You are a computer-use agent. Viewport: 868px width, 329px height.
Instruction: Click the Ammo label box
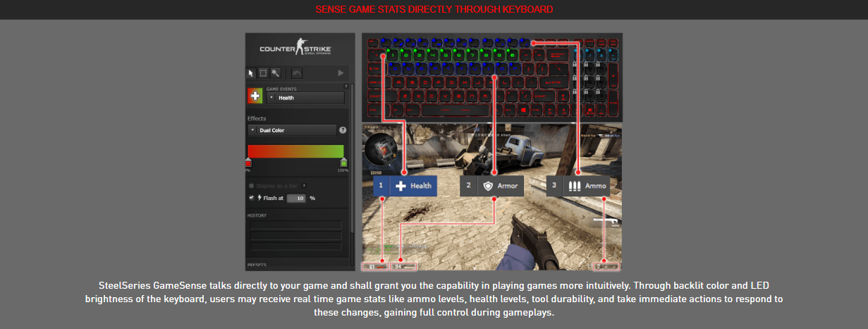click(578, 186)
